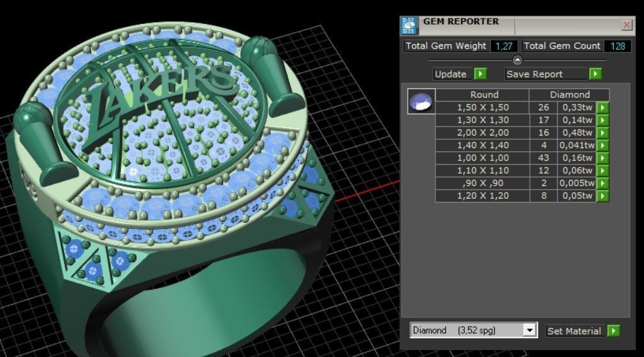Select the Total Gem Count value 128
Image resolution: width=644 pixels, height=357 pixels.
pos(618,46)
